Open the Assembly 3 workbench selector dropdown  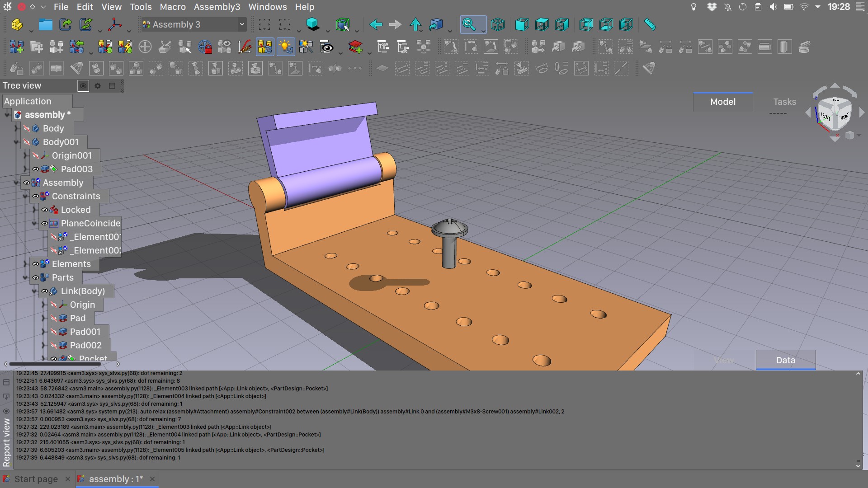[x=241, y=24]
